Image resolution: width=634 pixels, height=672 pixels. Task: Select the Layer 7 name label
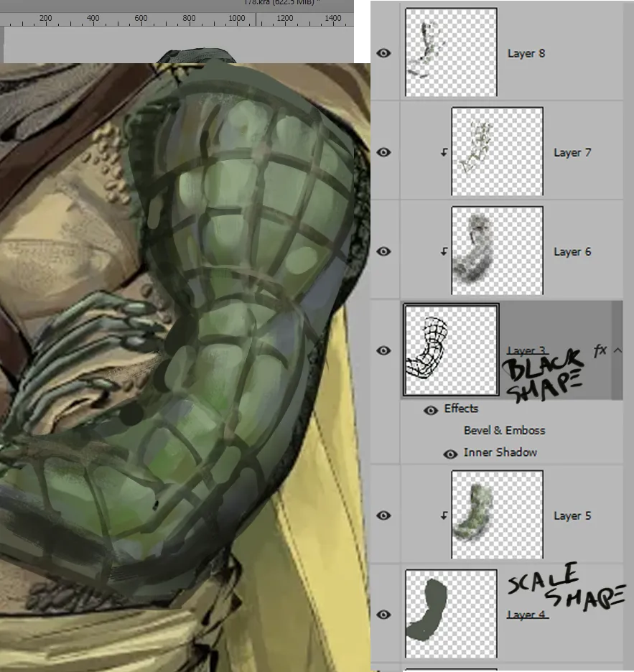572,153
